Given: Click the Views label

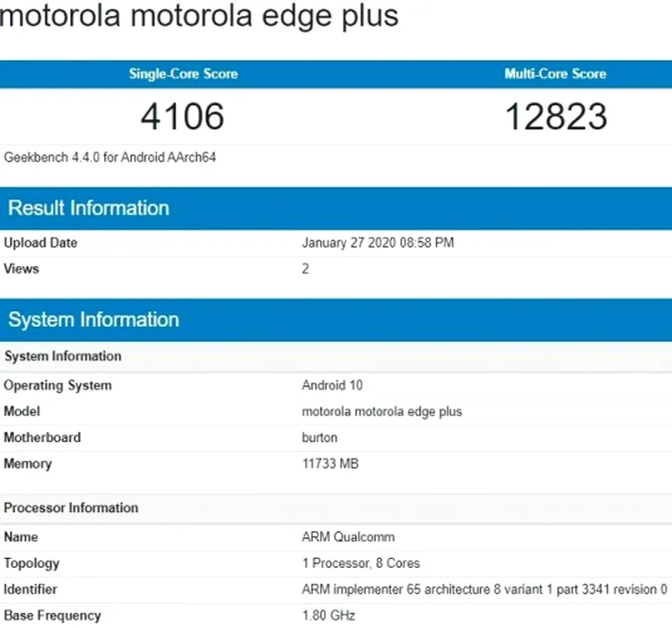Looking at the screenshot, I should point(22,268).
